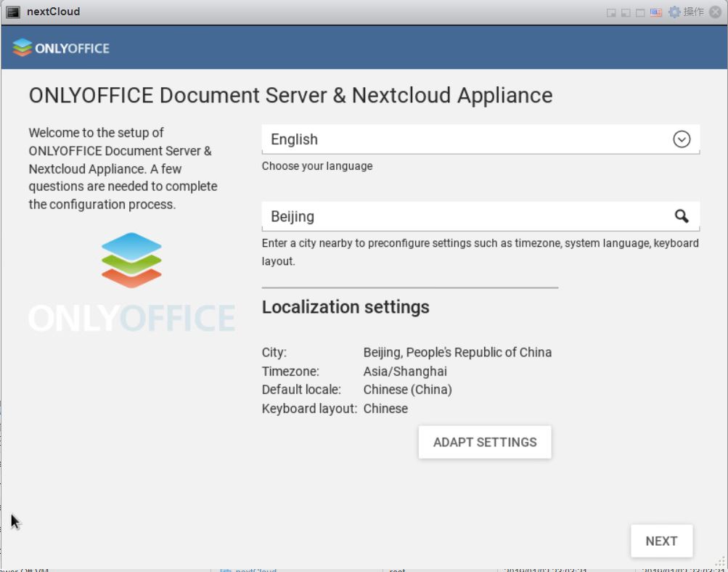Select the small-size window icon in title bar
The height and width of the screenshot is (572, 728).
tap(611, 12)
